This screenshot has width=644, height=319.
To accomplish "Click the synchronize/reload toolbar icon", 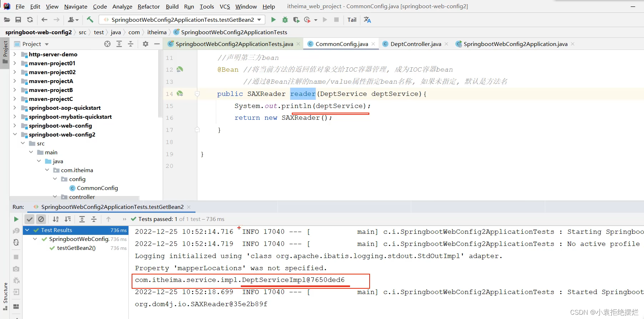I will (x=30, y=20).
